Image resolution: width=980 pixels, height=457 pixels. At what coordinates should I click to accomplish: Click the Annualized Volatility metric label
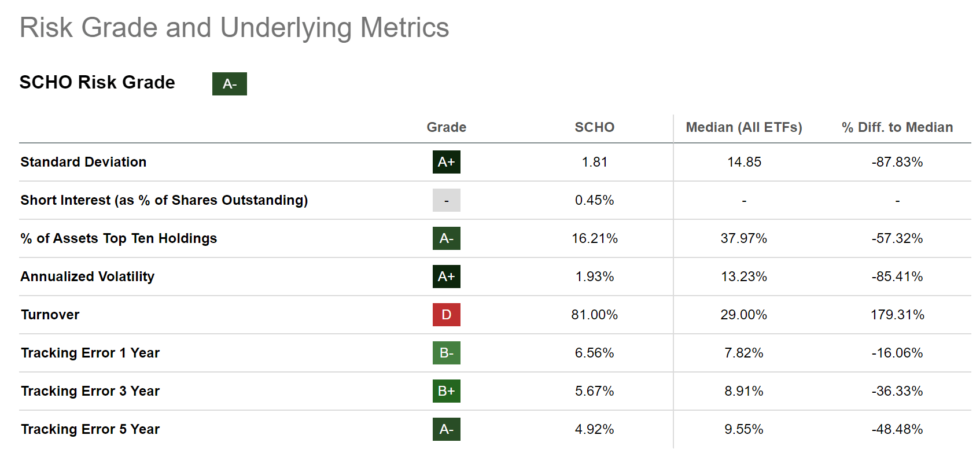(87, 277)
